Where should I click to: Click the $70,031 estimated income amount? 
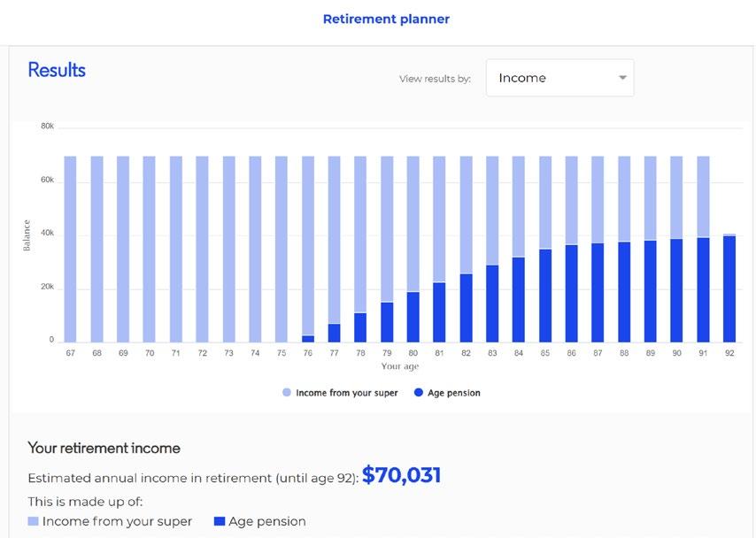click(x=401, y=476)
